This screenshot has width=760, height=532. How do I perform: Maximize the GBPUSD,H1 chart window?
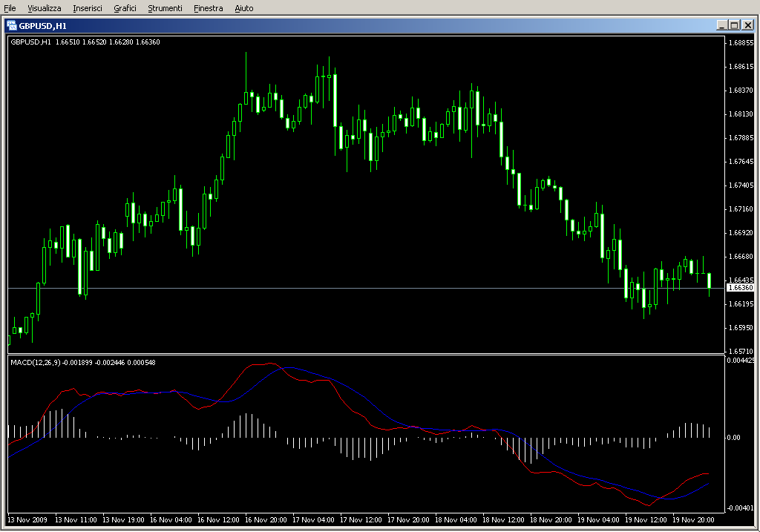tap(734, 25)
